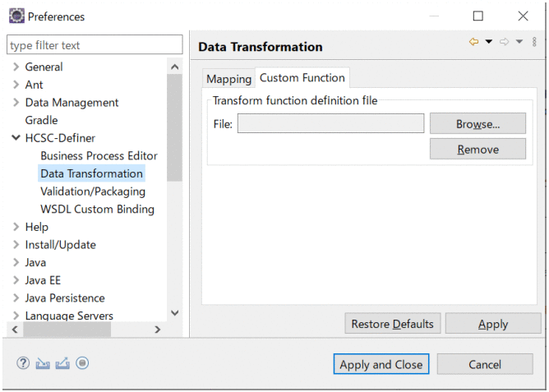Image resolution: width=549 pixels, height=392 pixels.
Task: Click the Export preferences icon
Action: [x=62, y=363]
